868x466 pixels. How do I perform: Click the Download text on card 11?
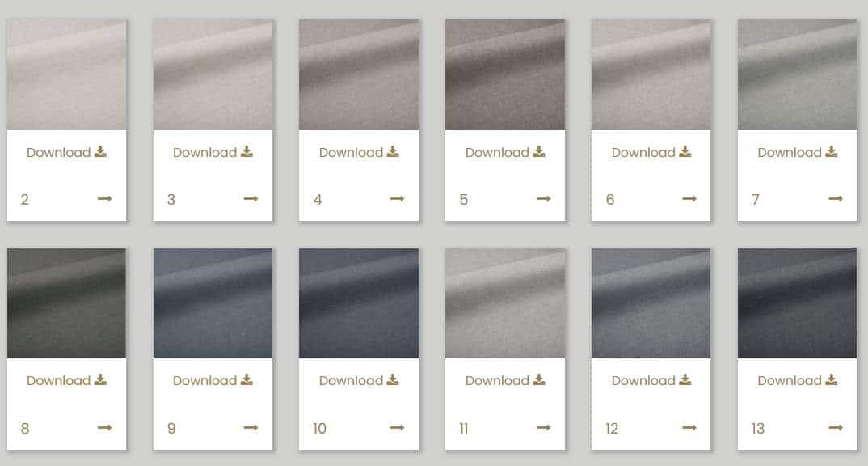tap(497, 381)
